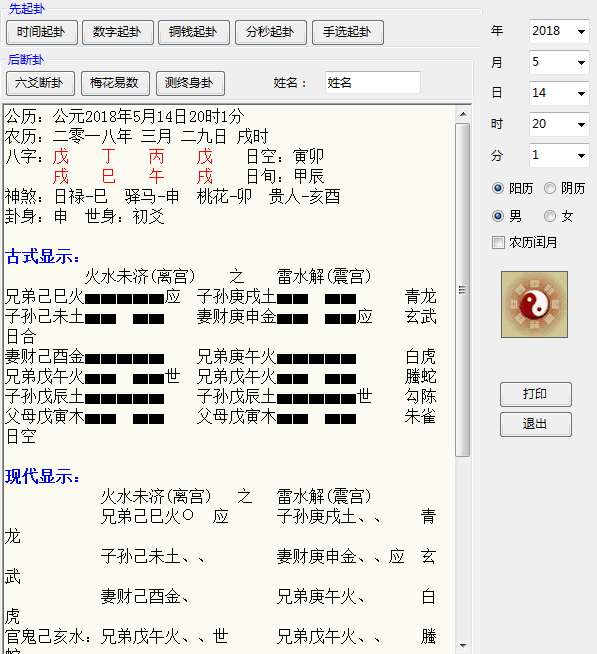Screen dimensions: 597x654
Task: Open the 月 month dropdown showing 5
Action: tap(559, 62)
